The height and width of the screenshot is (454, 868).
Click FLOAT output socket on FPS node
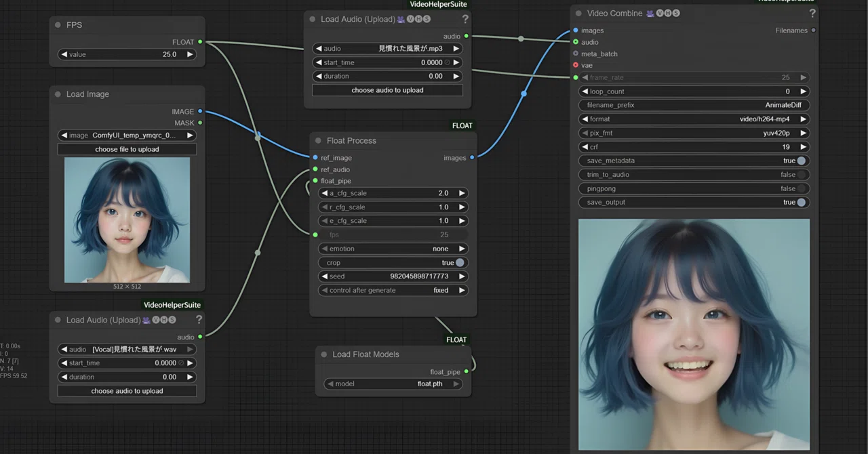click(x=200, y=42)
